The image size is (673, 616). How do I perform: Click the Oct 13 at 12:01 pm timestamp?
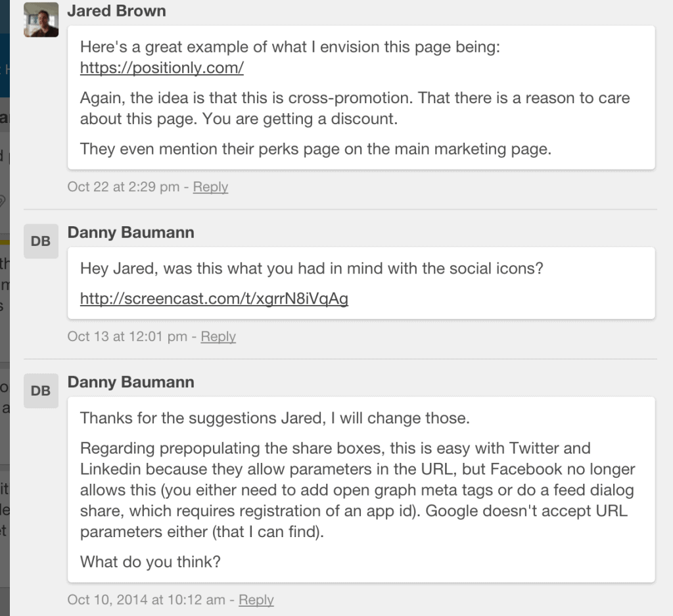coord(127,337)
